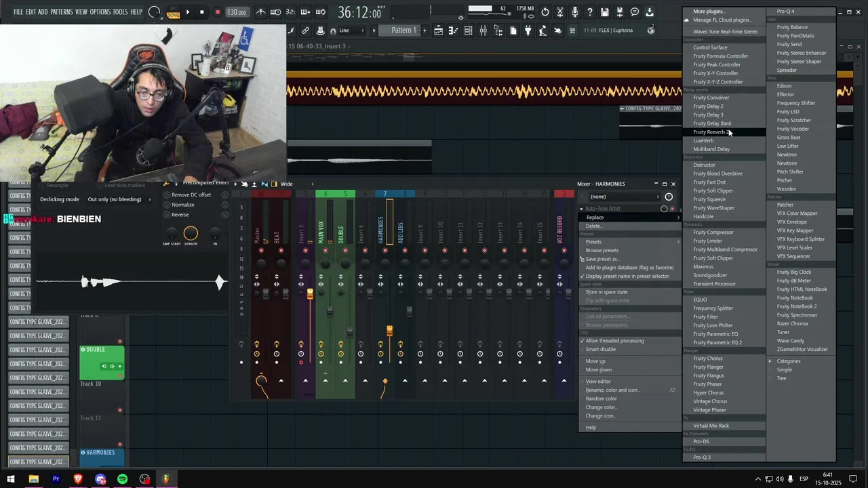Click the chat feedback icon
The width and height of the screenshot is (868, 488).
pos(635,12)
